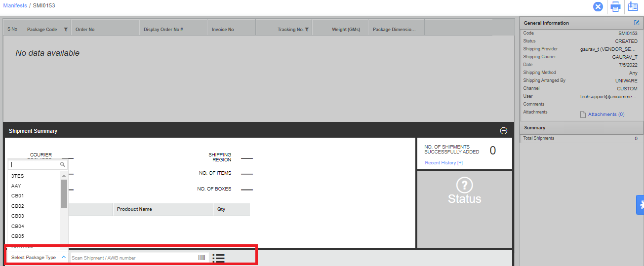Image resolution: width=644 pixels, height=266 pixels.
Task: Click the export manifest icon beside print
Action: [x=633, y=6]
